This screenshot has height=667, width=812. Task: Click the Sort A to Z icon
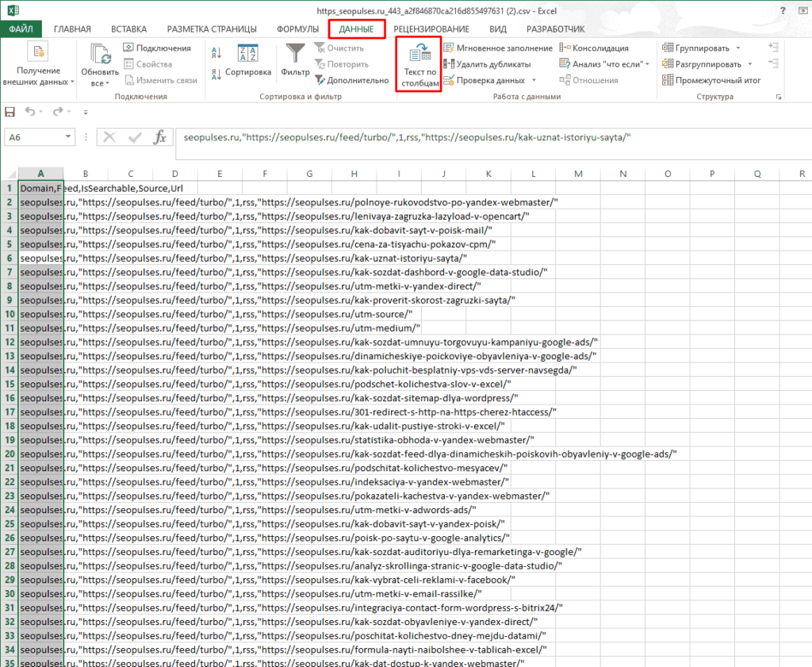click(216, 53)
